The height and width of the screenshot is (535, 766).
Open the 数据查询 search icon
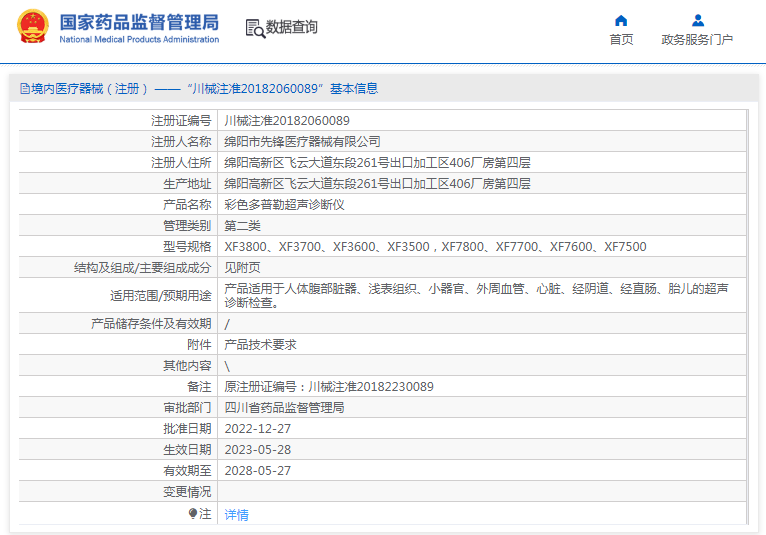pyautogui.click(x=255, y=28)
